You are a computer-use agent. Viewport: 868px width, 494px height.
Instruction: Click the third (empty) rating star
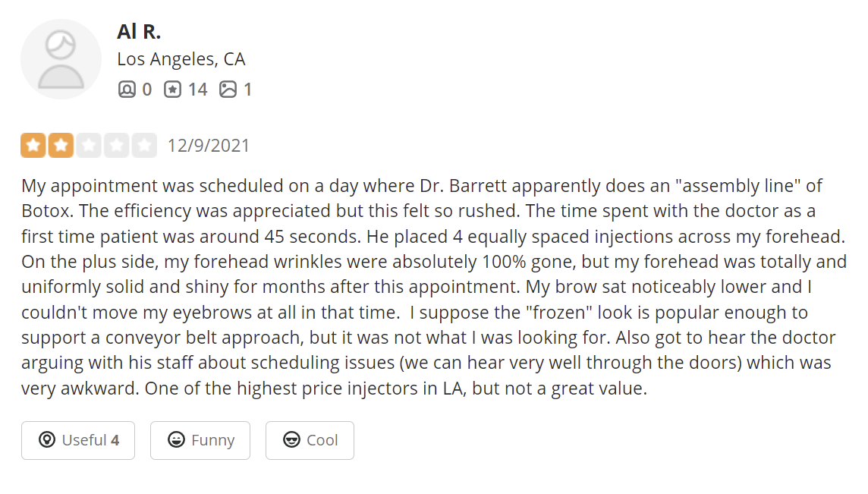click(x=89, y=145)
